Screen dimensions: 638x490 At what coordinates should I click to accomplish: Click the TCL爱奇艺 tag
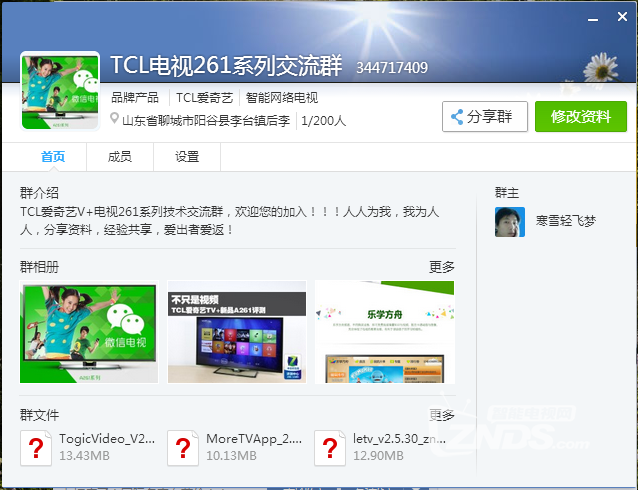pyautogui.click(x=204, y=98)
